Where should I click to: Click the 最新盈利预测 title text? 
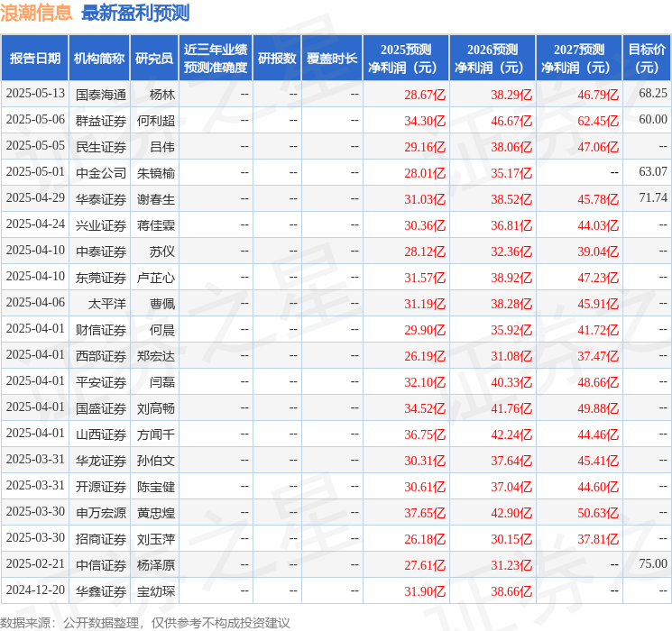(135, 13)
